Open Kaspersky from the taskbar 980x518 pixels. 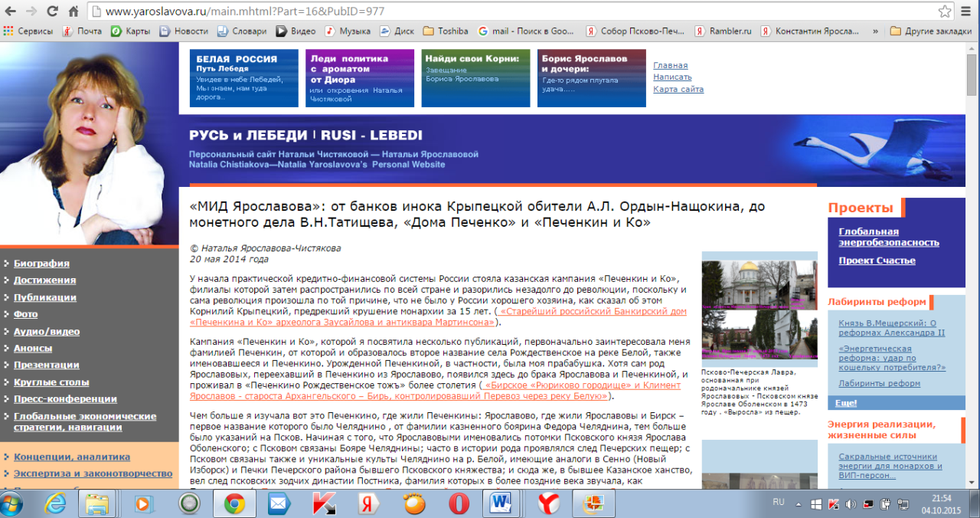(325, 503)
